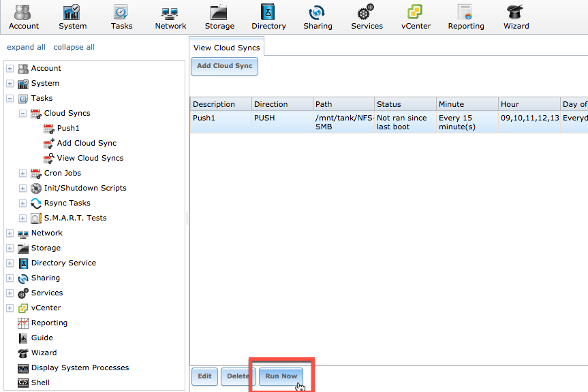Sort by the Hour column header

tap(529, 104)
